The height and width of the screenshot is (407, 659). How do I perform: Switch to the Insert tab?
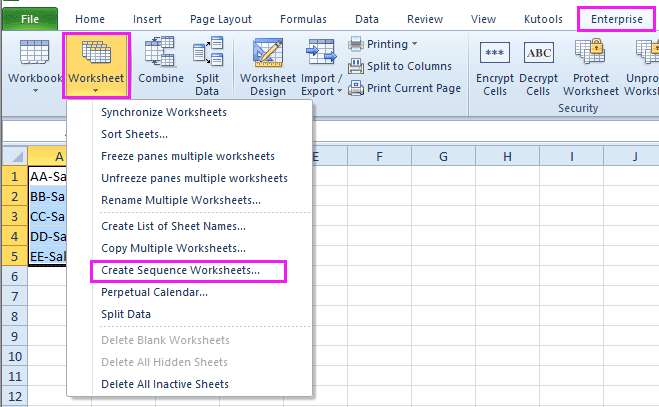click(x=147, y=19)
